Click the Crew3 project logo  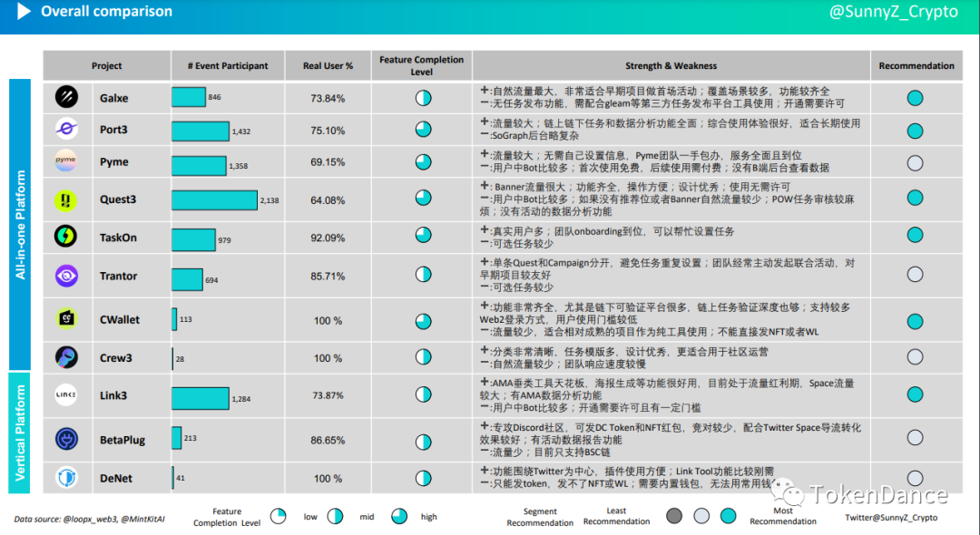pos(66,357)
